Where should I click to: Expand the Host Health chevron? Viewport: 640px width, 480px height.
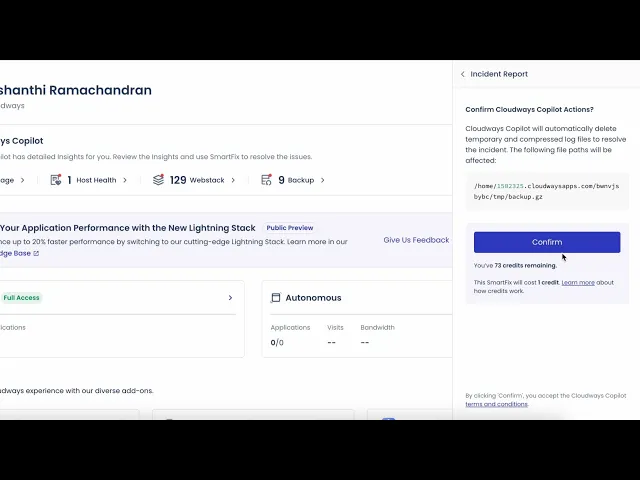coord(125,180)
